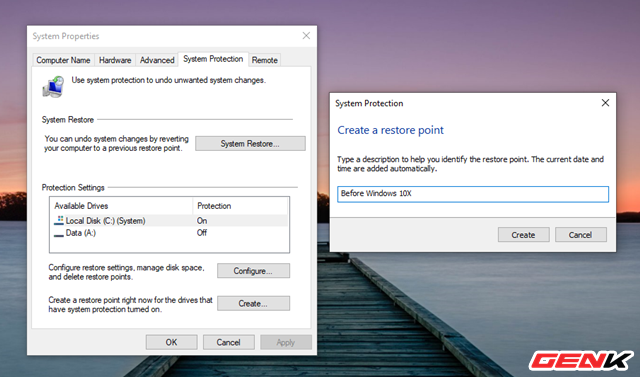Click the System Restore... button

click(x=250, y=144)
